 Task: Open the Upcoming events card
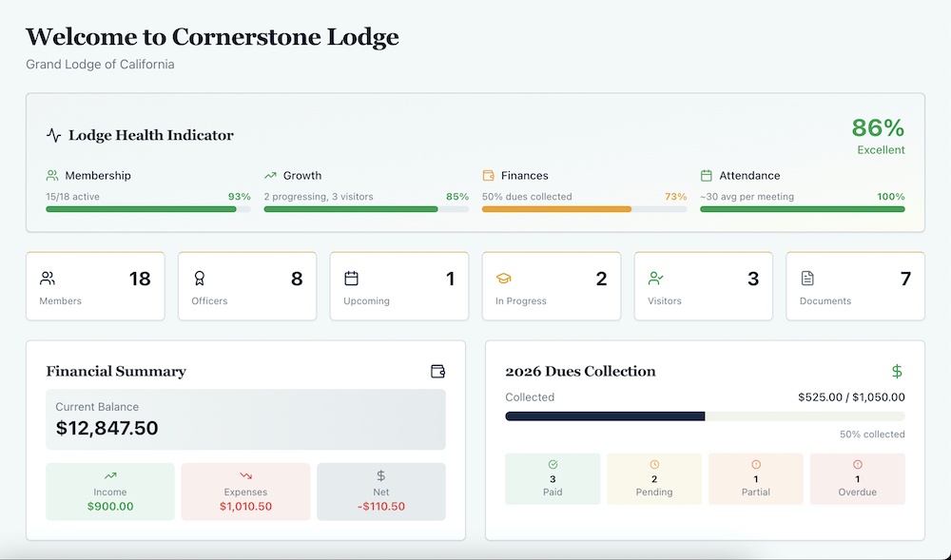click(x=398, y=285)
